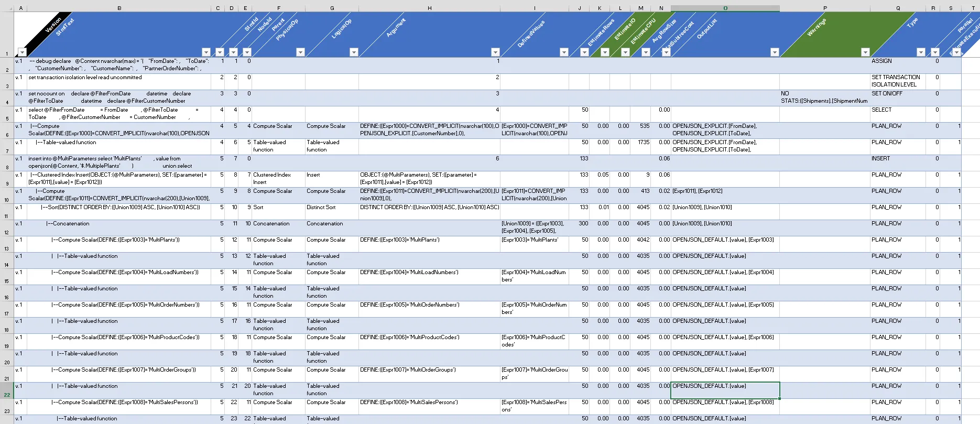Open the StmtId filter dropdown in column C
The image size is (980, 424).
tap(220, 52)
